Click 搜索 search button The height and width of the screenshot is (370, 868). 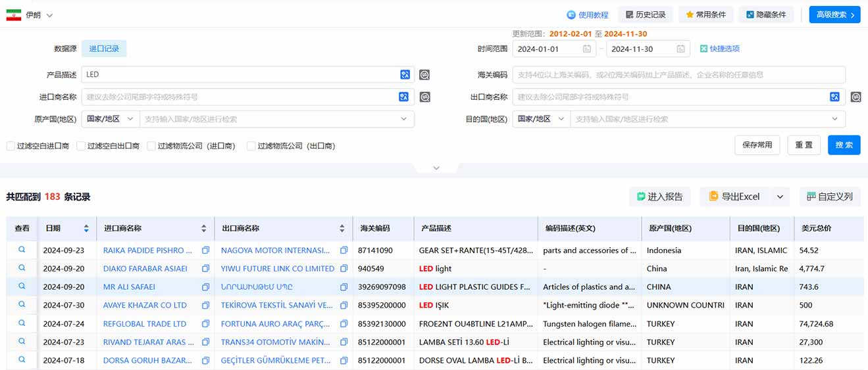844,145
